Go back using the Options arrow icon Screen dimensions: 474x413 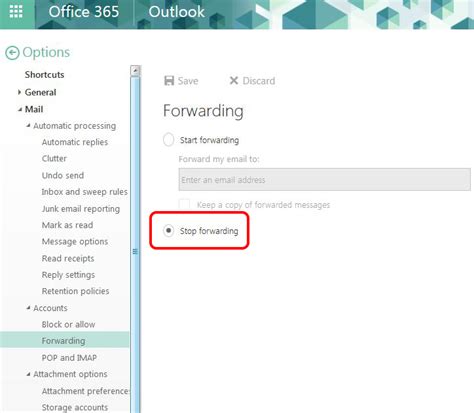coord(12,53)
